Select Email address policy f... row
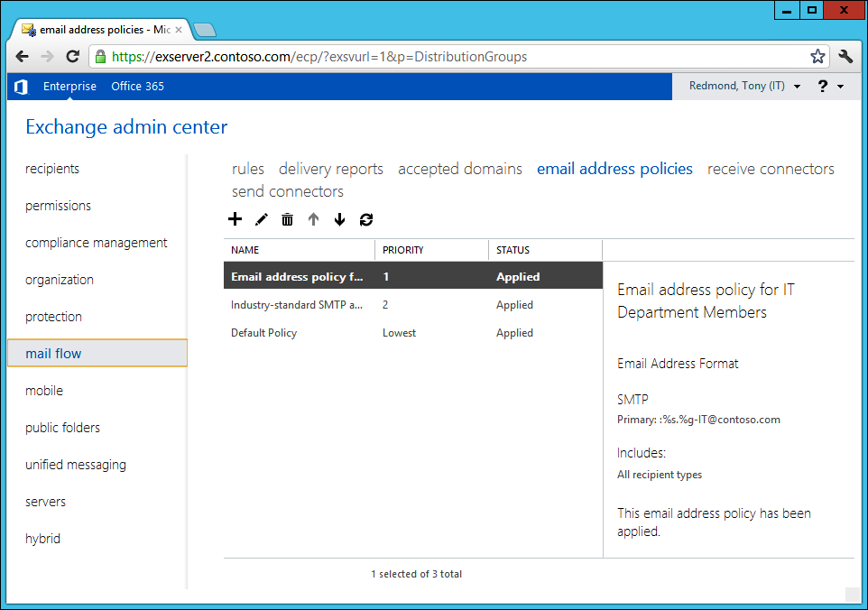Viewport: 868px width, 610px height. tap(413, 276)
